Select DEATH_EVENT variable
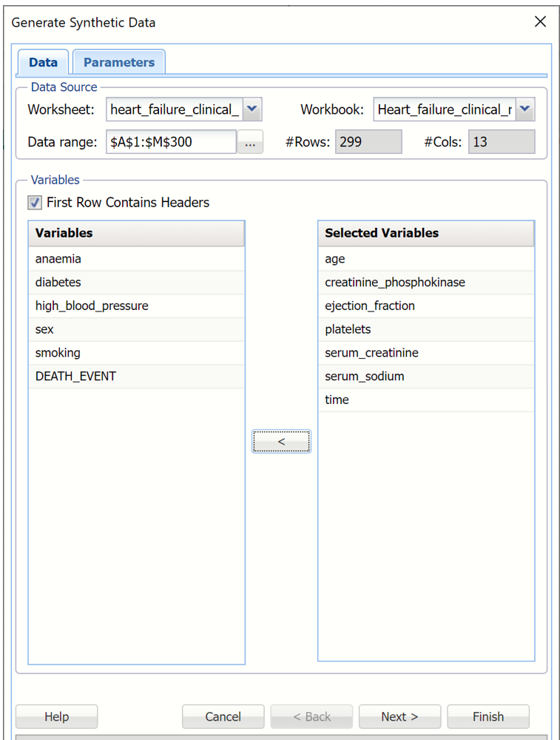Image resolution: width=560 pixels, height=740 pixels. coord(75,376)
